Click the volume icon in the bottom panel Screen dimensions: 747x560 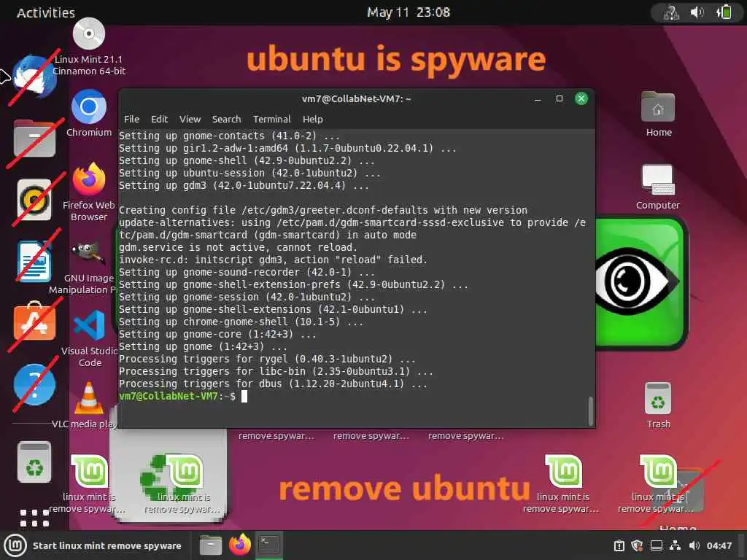[x=694, y=545]
